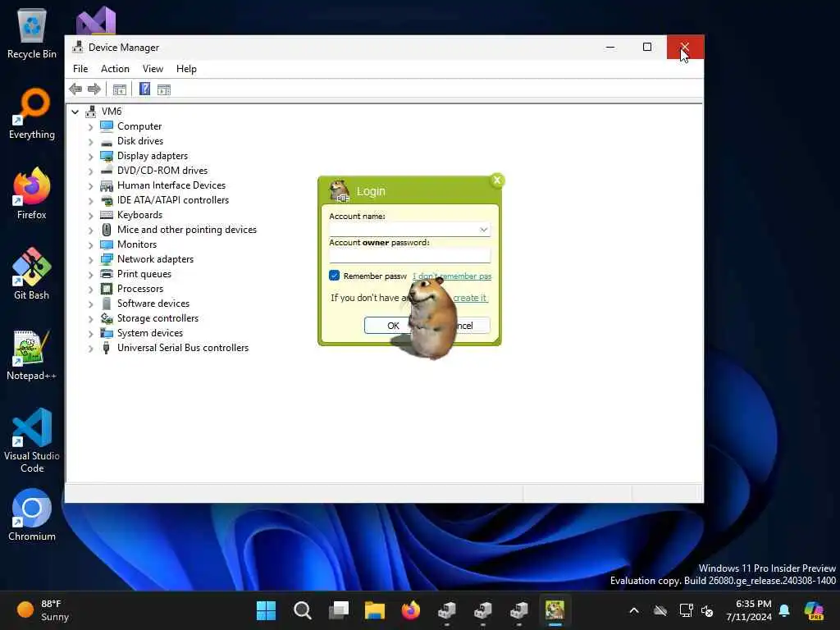The image size is (840, 630).
Task: Click the Universal Serial Bus controllers icon
Action: click(x=107, y=348)
